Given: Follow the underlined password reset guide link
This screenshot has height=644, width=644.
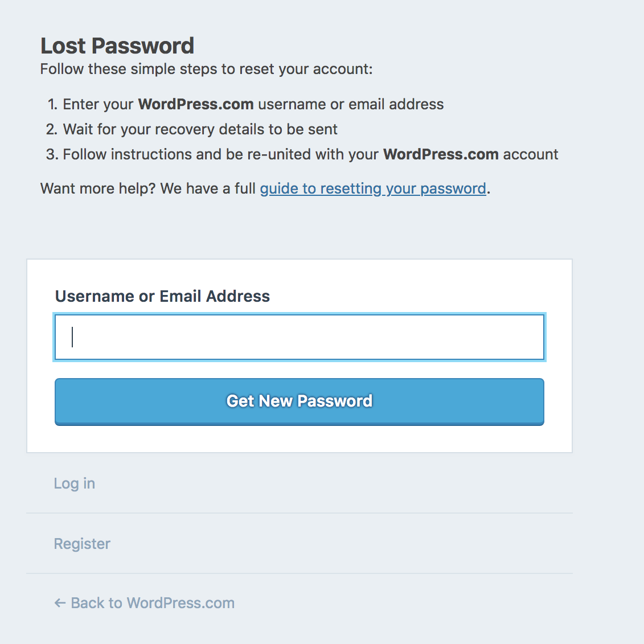Looking at the screenshot, I should 373,188.
